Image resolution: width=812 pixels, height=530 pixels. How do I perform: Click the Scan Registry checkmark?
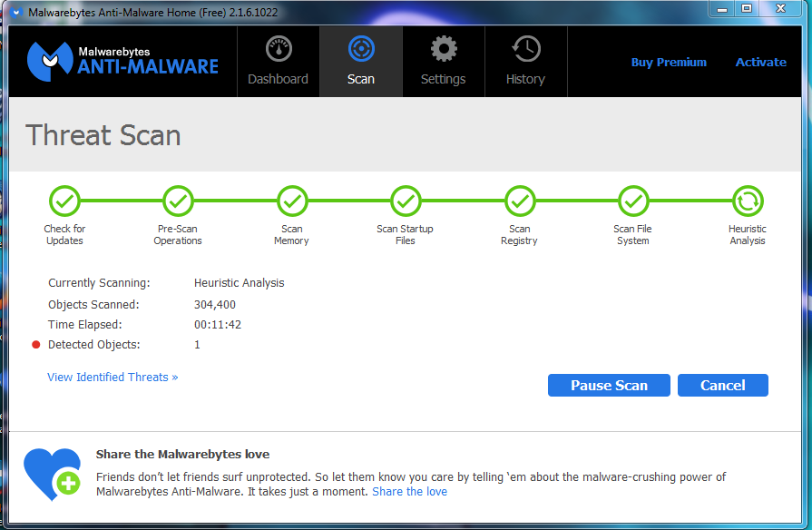click(x=520, y=201)
